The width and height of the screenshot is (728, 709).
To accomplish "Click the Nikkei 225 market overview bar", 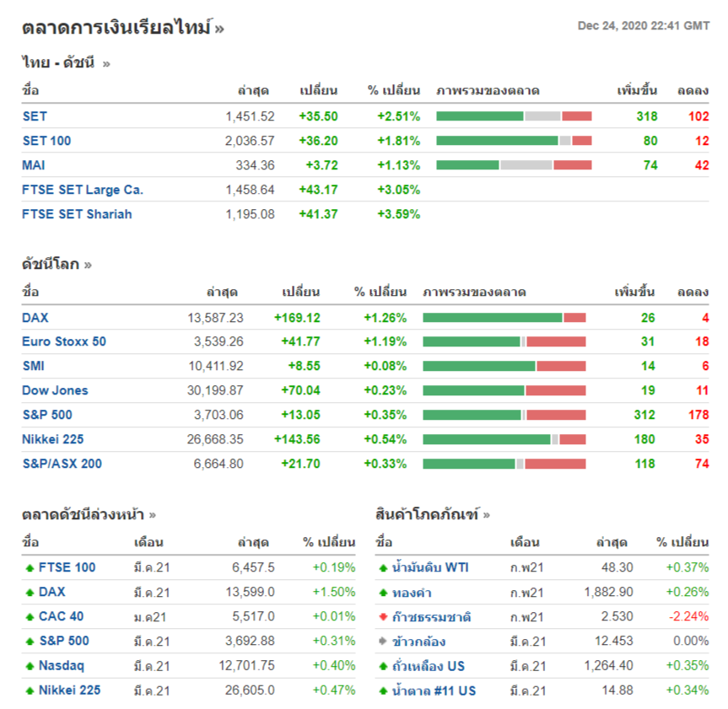I will (504, 439).
